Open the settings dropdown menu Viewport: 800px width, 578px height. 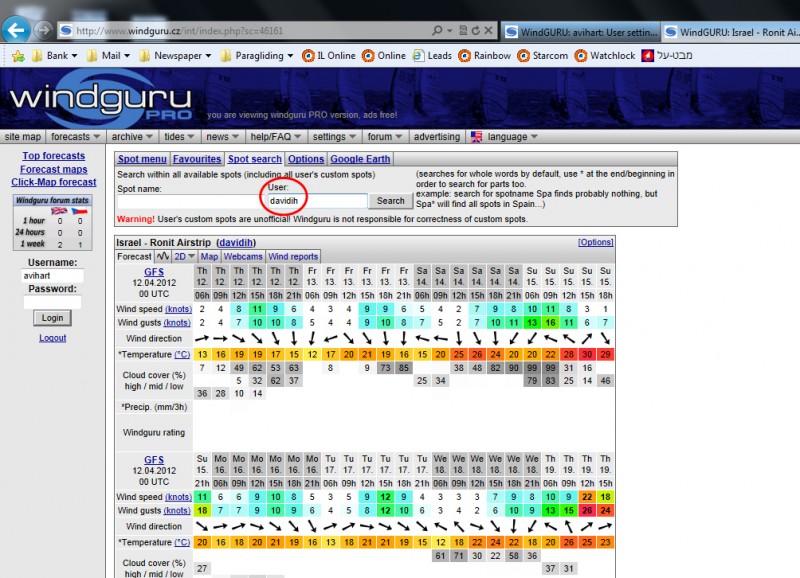[x=334, y=137]
